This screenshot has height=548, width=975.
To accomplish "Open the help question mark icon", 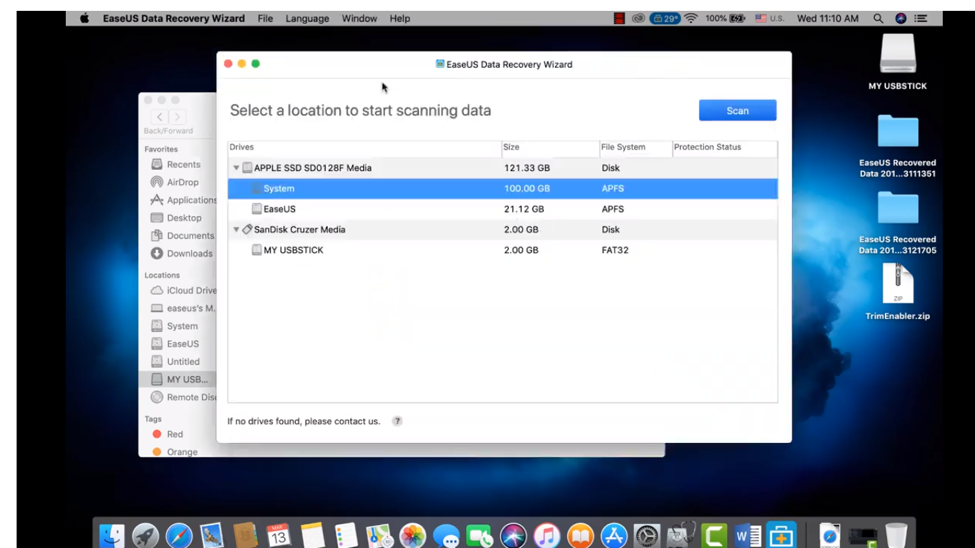I will coord(397,421).
